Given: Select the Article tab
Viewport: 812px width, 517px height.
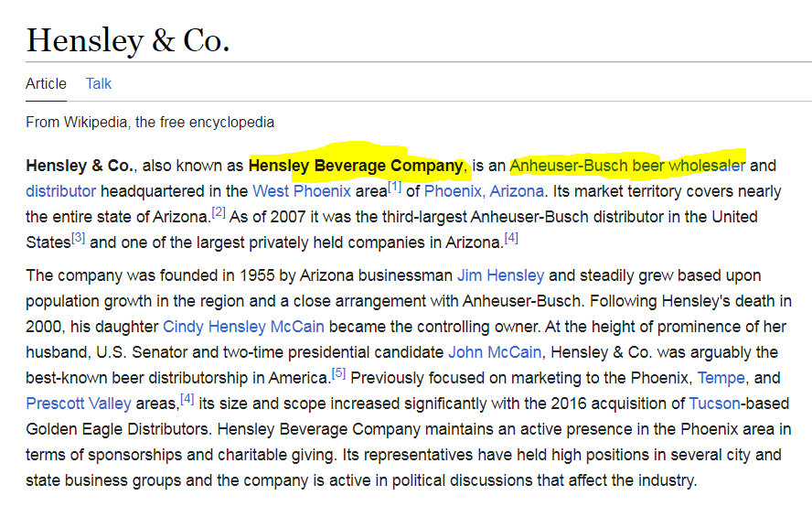Looking at the screenshot, I should (46, 83).
